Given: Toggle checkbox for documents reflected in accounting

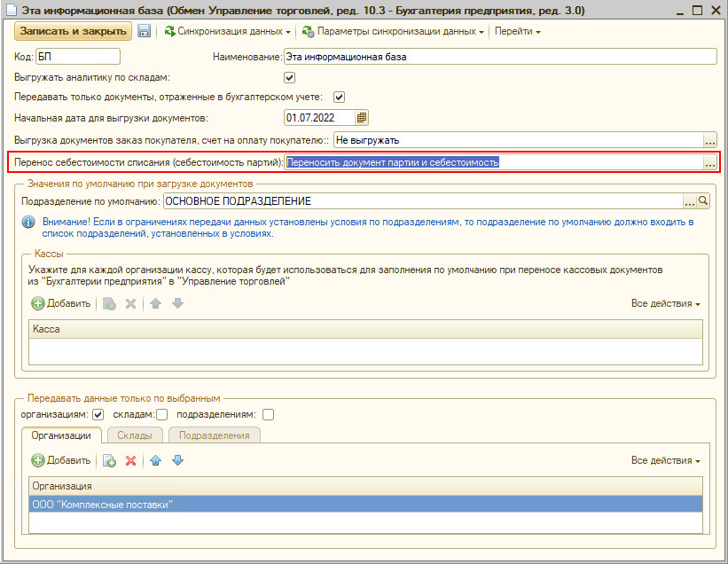Looking at the screenshot, I should (x=339, y=97).
